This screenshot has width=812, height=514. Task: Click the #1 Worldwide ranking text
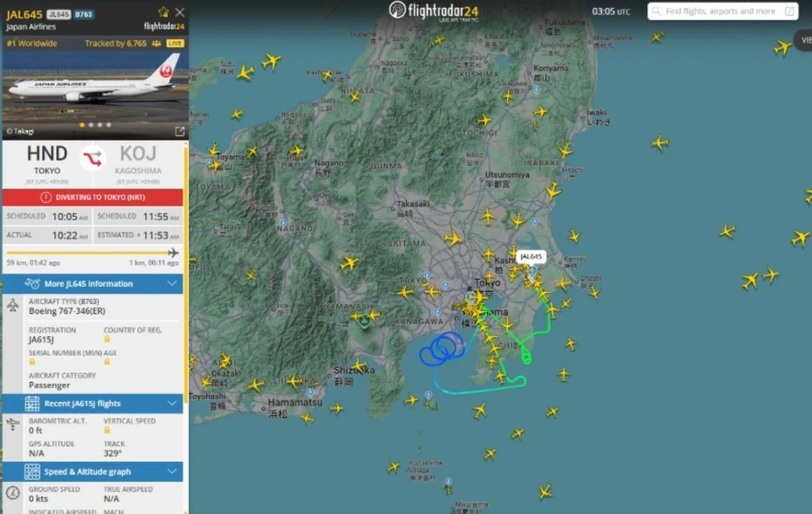(32, 43)
